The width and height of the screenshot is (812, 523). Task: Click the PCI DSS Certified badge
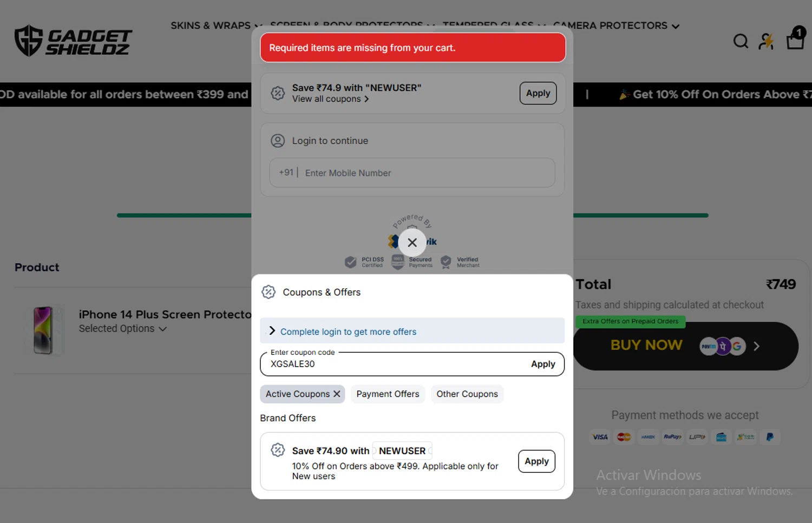pyautogui.click(x=364, y=262)
